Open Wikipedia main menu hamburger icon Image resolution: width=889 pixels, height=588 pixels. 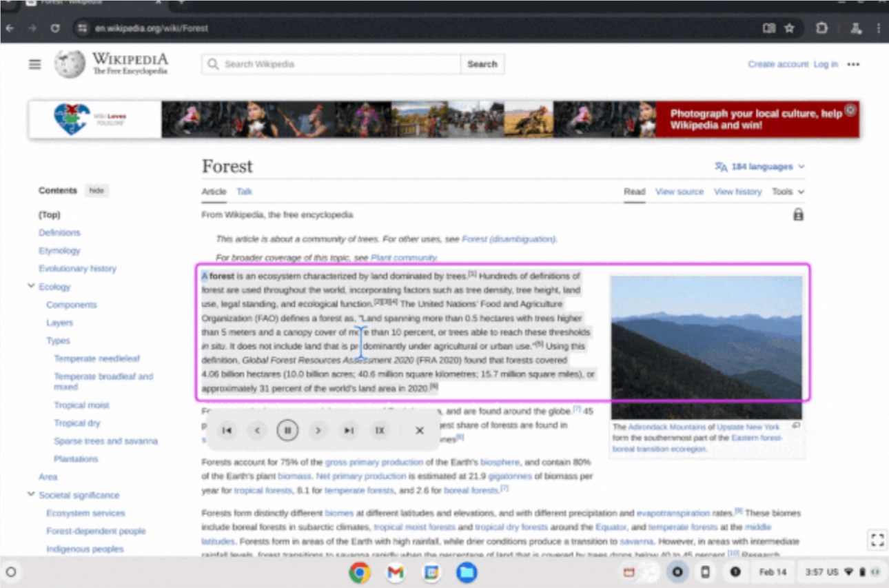34,64
